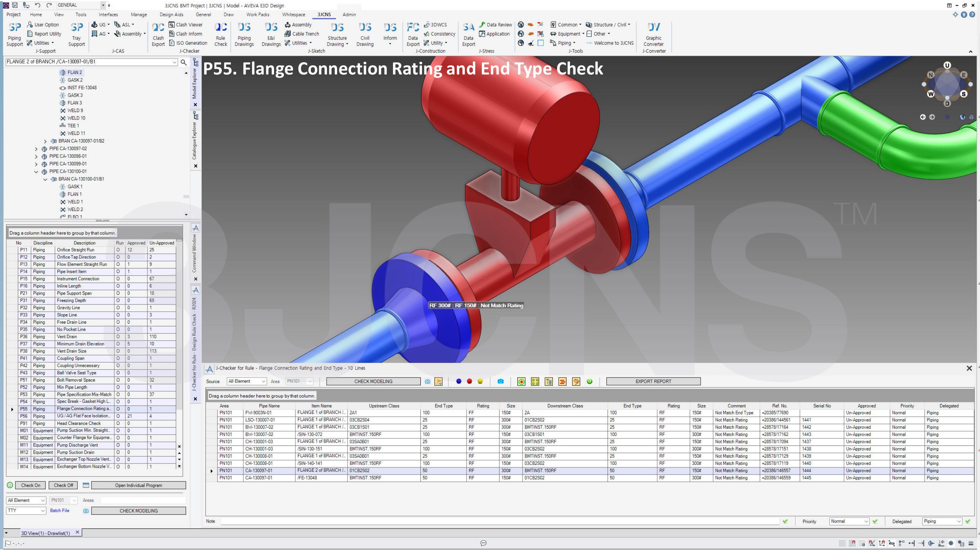Open Data Review
980x551 pixels.
click(x=495, y=25)
